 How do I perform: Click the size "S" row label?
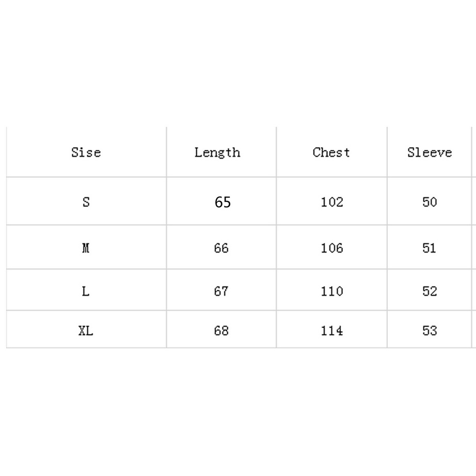(x=86, y=202)
